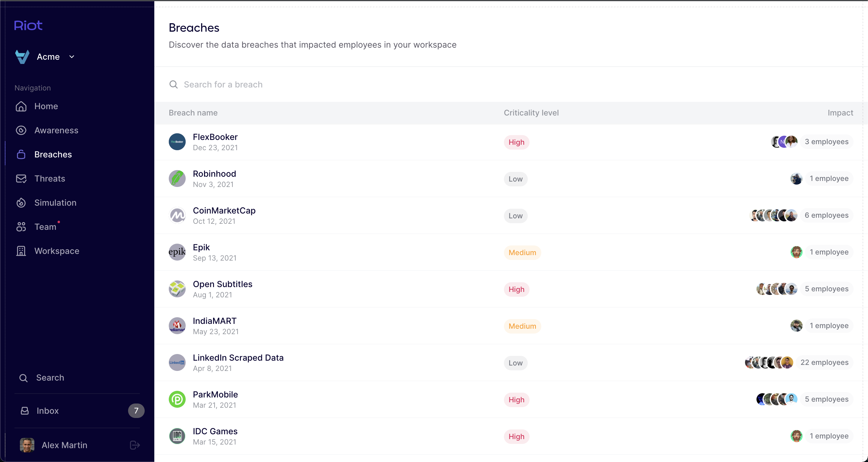The image size is (868, 462).
Task: Open Search in the sidebar
Action: tap(50, 378)
